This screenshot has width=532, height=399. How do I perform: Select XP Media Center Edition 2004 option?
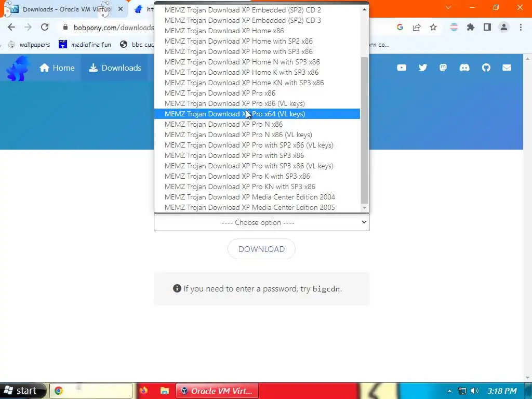257,197
